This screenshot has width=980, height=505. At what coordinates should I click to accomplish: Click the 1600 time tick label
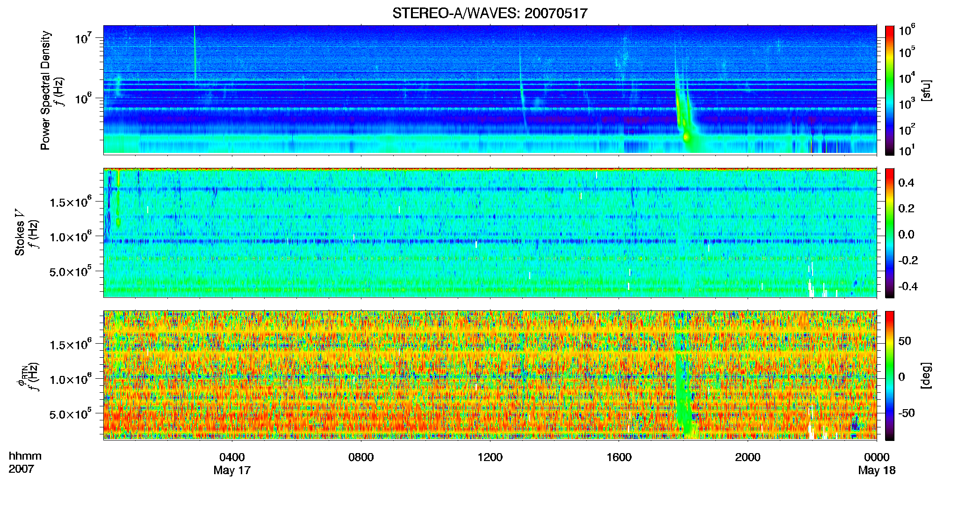click(x=619, y=457)
